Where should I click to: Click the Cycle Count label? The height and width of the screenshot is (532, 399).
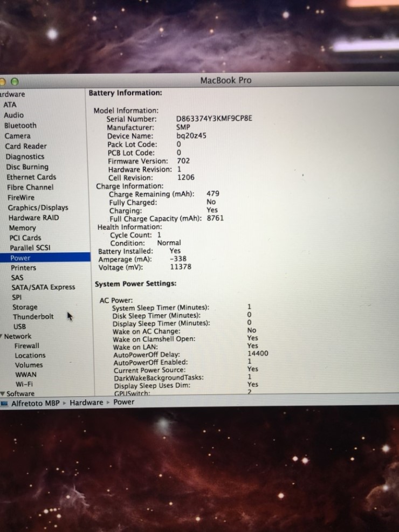131,235
